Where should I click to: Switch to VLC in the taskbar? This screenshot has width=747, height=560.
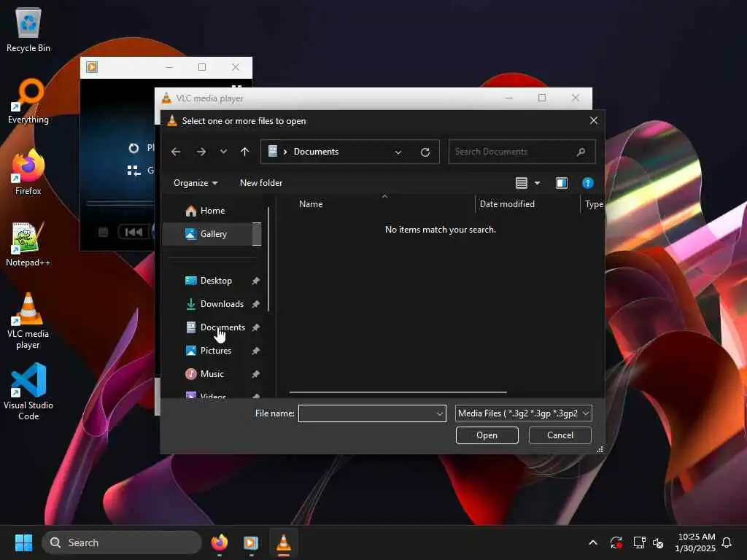coord(284,542)
